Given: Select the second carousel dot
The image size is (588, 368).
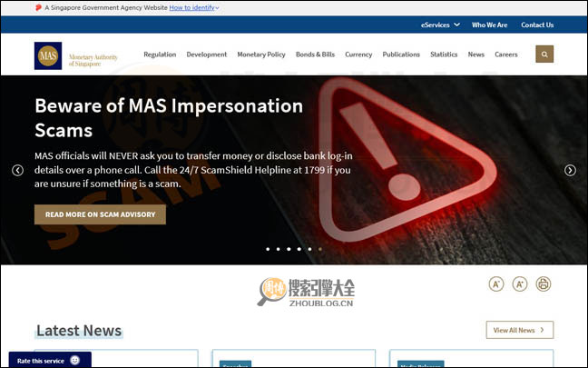Looking at the screenshot, I should [279, 249].
